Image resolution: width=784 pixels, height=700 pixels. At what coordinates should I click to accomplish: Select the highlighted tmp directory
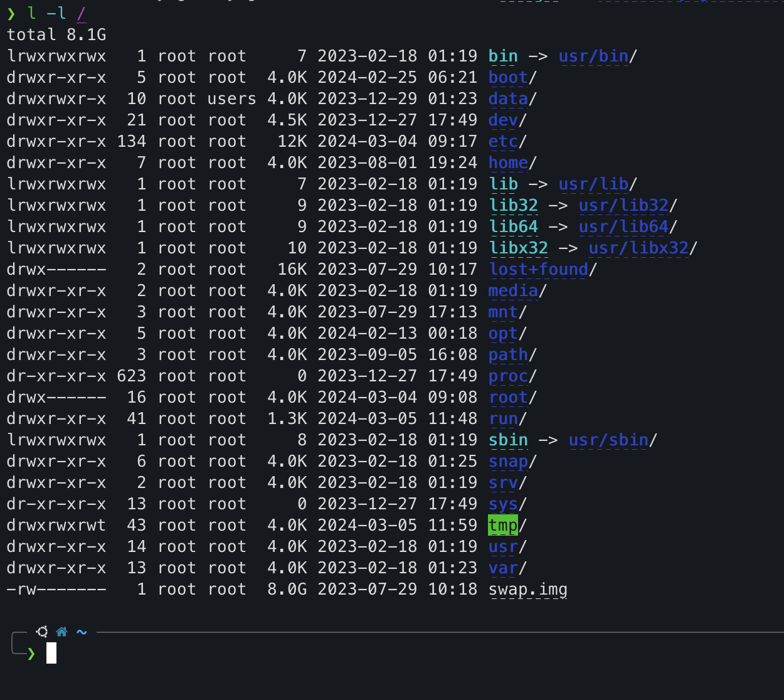503,526
